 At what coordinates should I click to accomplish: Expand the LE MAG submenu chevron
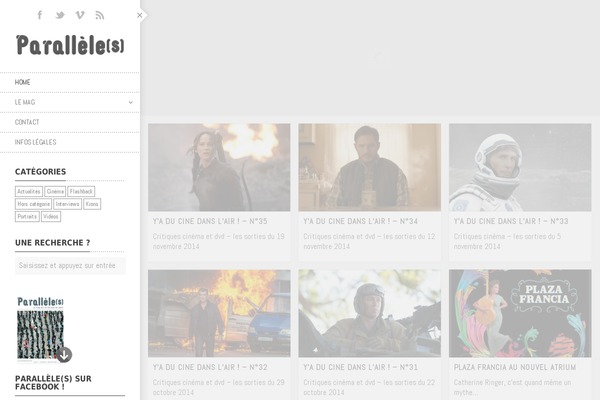[130, 102]
